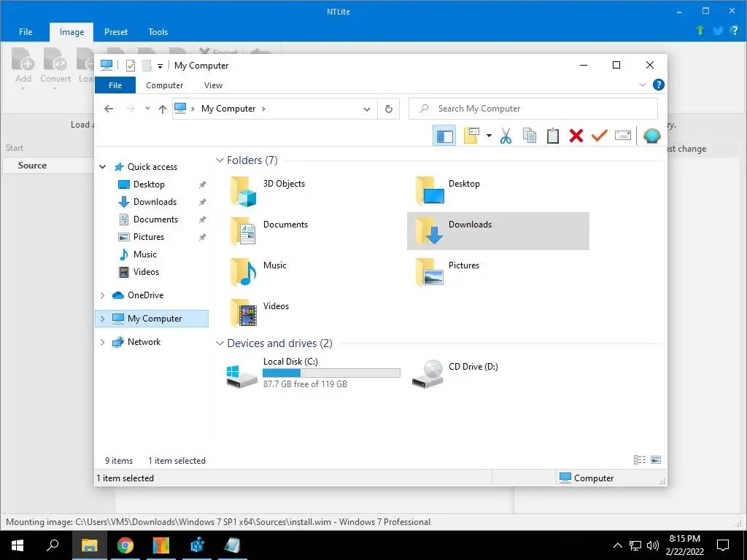This screenshot has width=747, height=560.
Task: Show hidden system tray icons
Action: coord(617,545)
